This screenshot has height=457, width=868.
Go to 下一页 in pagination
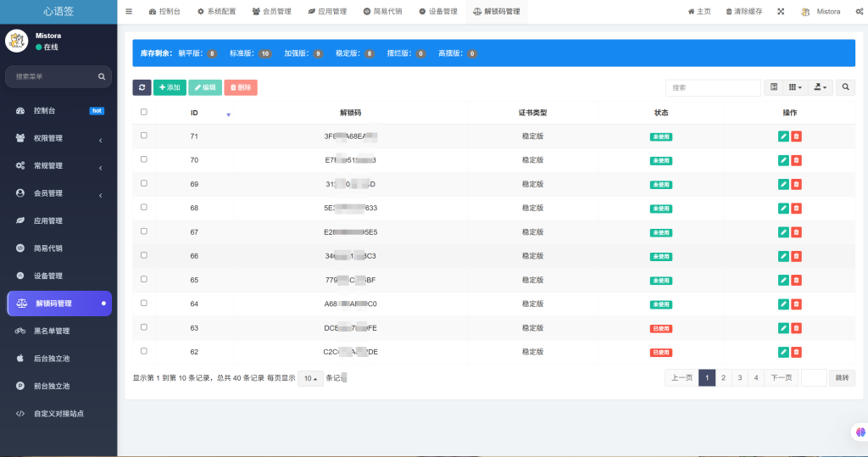pos(781,378)
